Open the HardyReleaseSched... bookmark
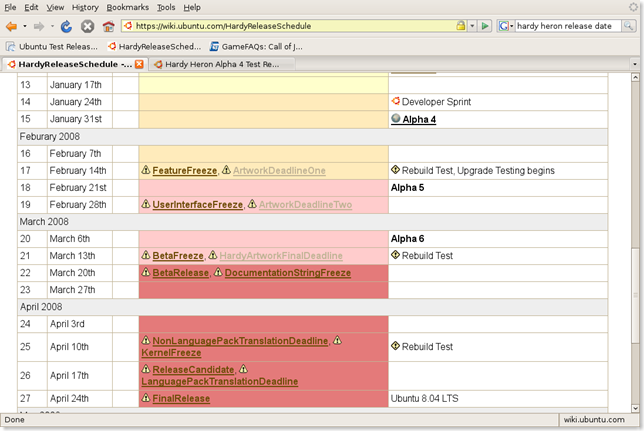Viewport: 644px width, 431px height. (155, 46)
